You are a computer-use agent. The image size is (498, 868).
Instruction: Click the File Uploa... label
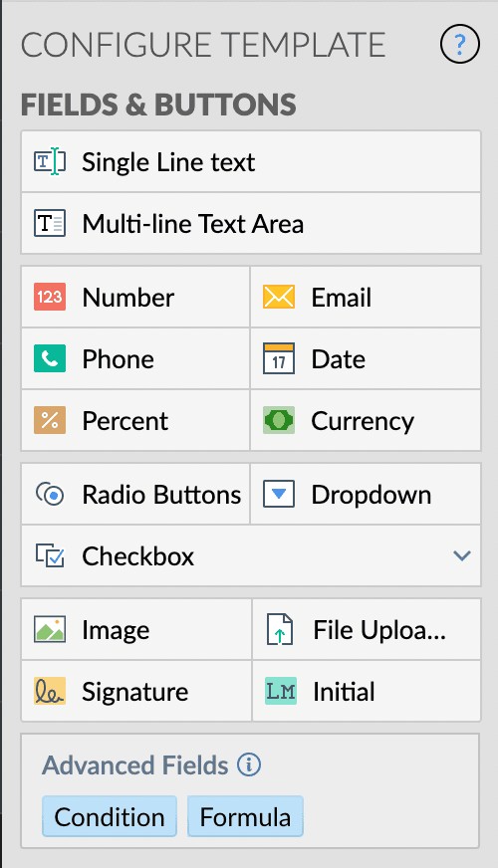379,630
